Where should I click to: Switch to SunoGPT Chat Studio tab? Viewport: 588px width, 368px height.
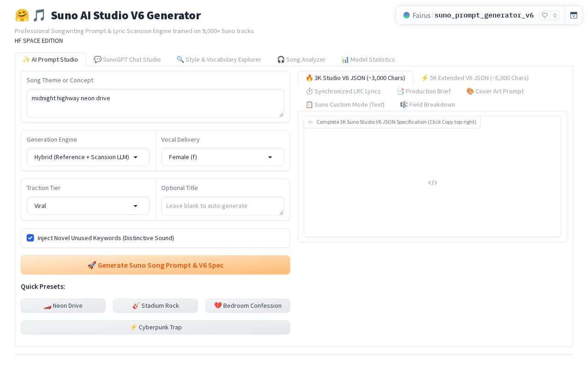[x=127, y=59]
